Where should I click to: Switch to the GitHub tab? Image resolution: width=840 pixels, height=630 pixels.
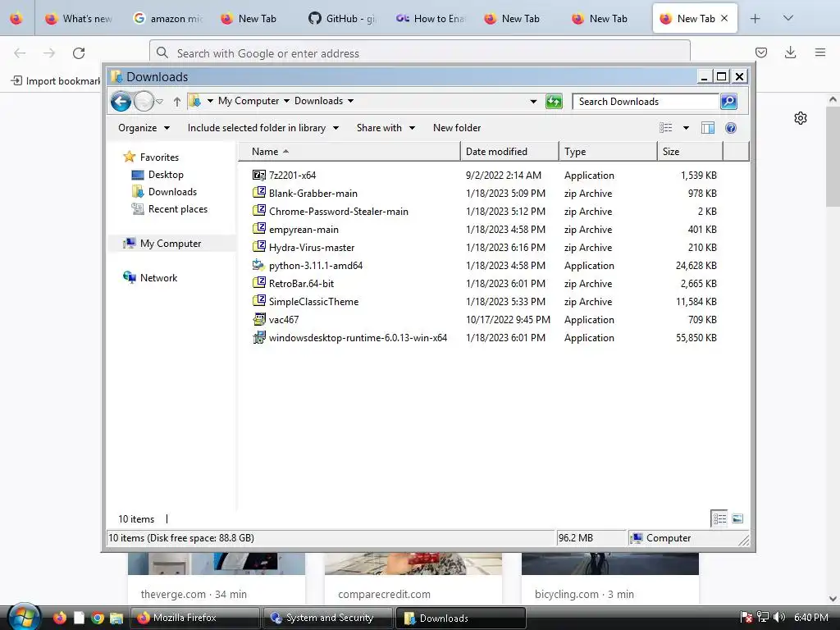(343, 19)
